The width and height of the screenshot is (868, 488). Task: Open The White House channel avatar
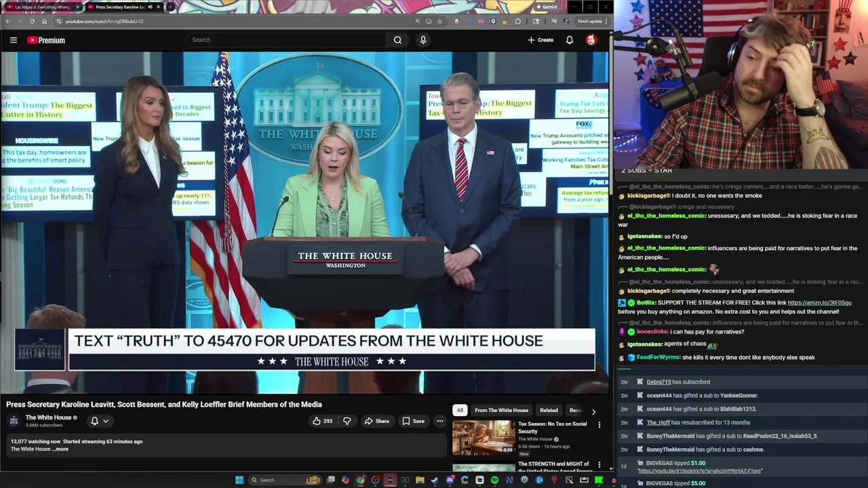(14, 421)
